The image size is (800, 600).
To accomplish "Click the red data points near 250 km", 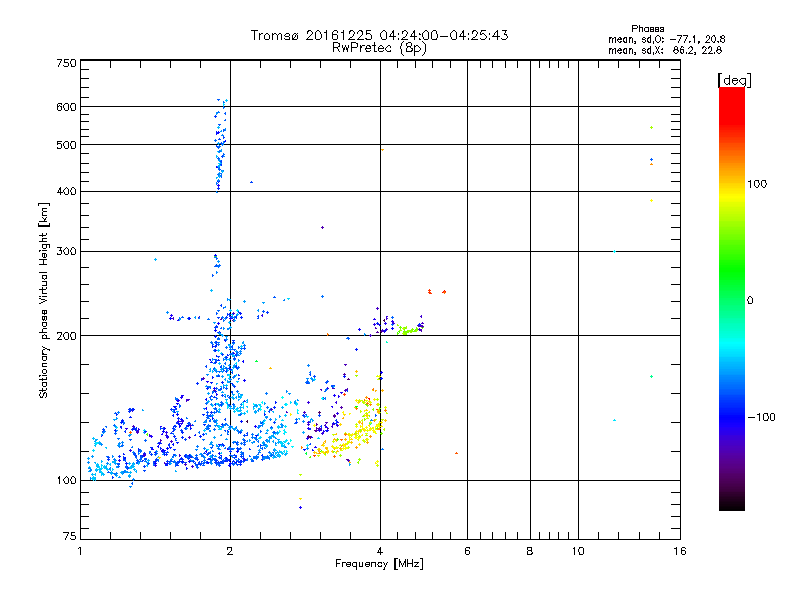I will point(437,292).
